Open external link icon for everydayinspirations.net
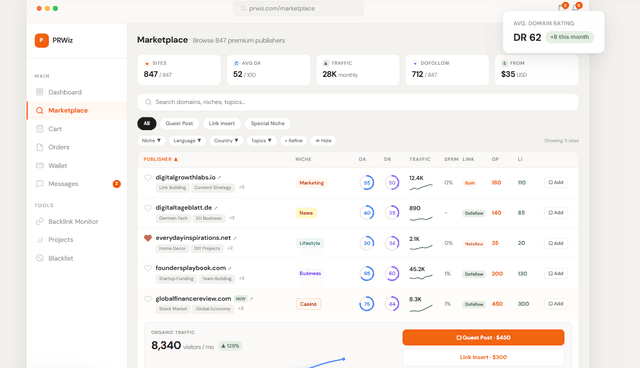 235,238
